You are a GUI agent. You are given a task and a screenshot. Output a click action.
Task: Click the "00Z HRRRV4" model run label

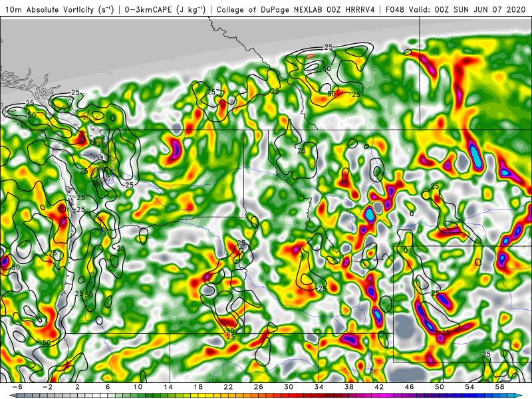[351, 9]
